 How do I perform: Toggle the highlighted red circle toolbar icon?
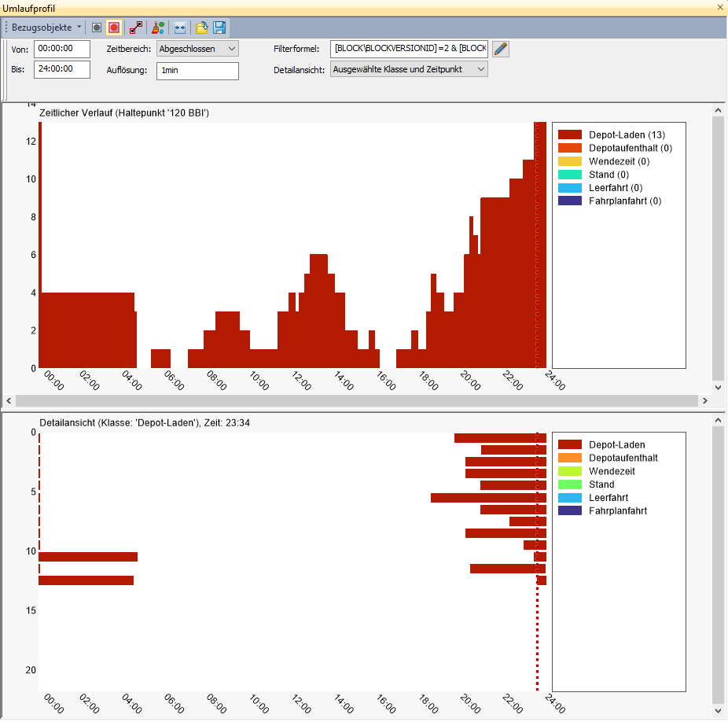point(114,28)
